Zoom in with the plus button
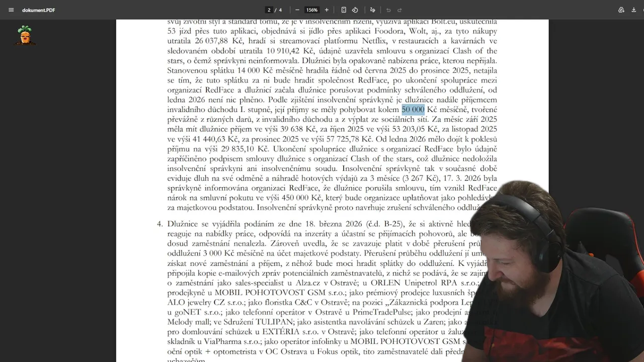 tap(327, 10)
